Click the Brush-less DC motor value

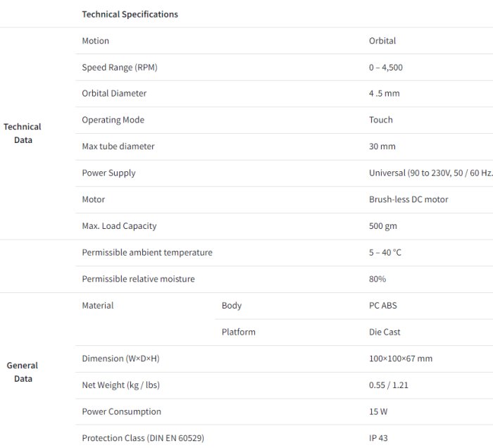coord(408,199)
